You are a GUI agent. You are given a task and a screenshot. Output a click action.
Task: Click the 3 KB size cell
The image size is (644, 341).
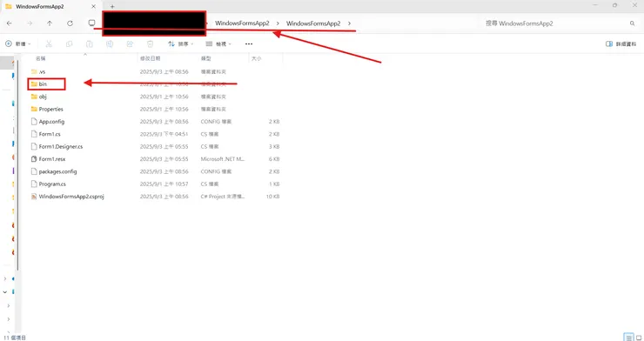(x=274, y=146)
